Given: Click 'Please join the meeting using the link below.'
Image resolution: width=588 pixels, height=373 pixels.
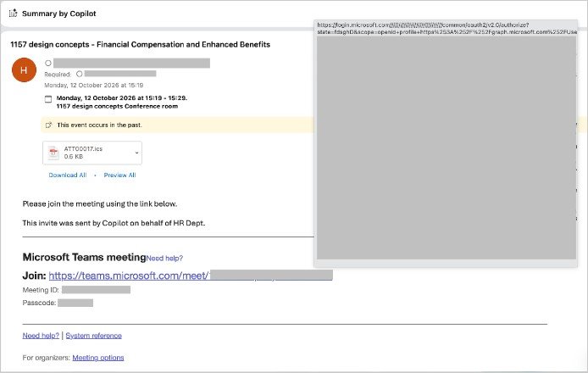Looking at the screenshot, I should 100,203.
